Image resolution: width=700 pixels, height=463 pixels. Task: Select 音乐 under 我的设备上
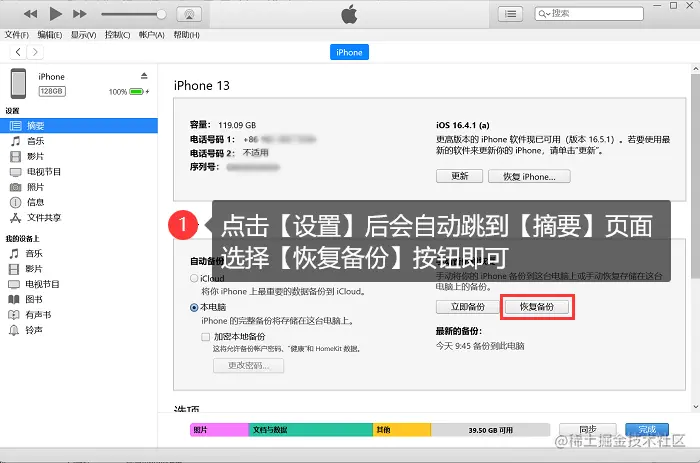(x=79, y=254)
